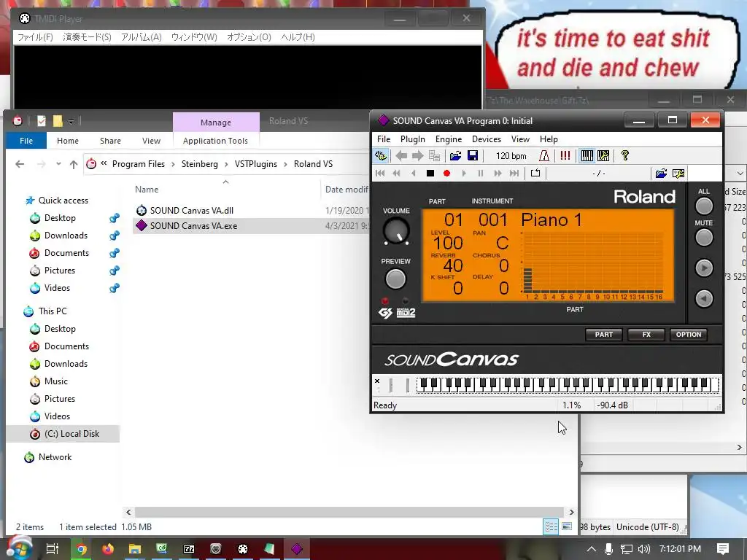Stop playback with the black square button
The image size is (747, 560).
(430, 174)
